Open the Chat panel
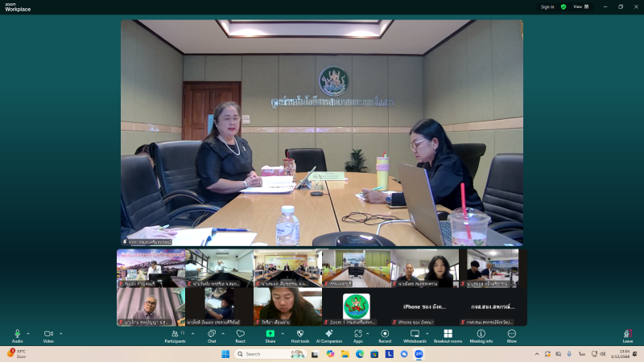 (212, 334)
